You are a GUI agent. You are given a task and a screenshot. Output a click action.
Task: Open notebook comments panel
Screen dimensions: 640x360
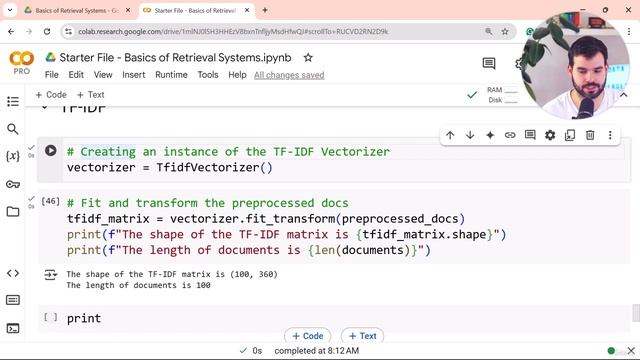click(x=489, y=63)
